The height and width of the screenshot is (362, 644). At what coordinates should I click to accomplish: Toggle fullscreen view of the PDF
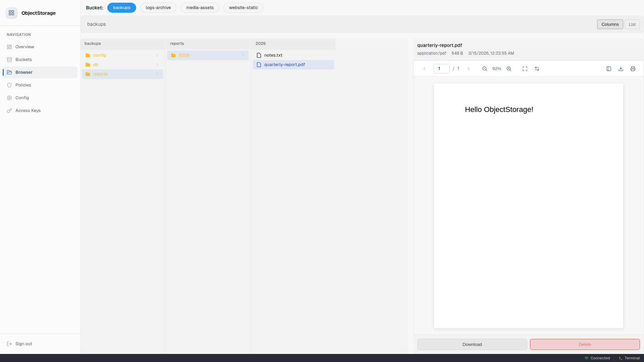coord(525,68)
